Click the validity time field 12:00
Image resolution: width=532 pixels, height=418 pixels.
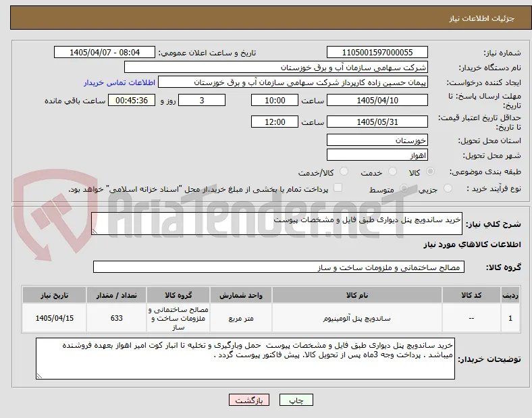[275, 122]
